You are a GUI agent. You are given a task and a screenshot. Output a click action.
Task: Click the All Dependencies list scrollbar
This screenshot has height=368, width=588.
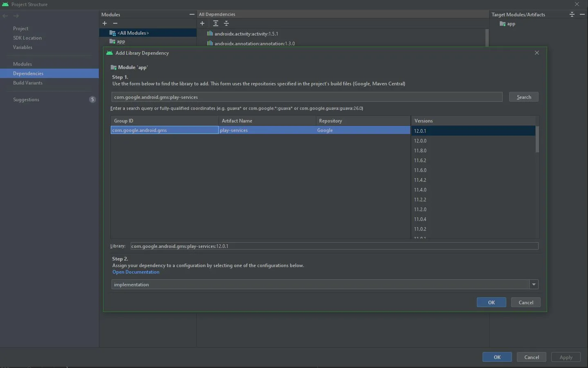coord(487,37)
